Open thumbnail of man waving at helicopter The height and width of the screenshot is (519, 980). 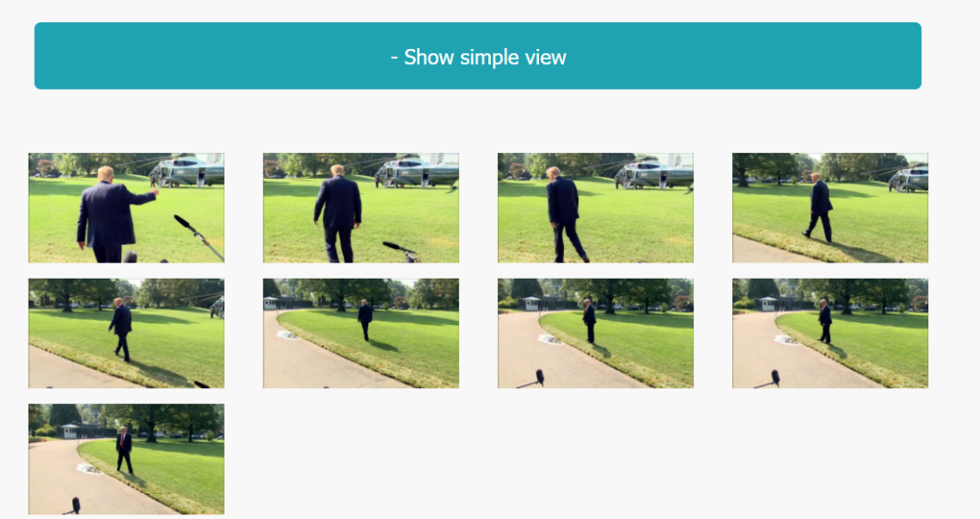tap(127, 207)
